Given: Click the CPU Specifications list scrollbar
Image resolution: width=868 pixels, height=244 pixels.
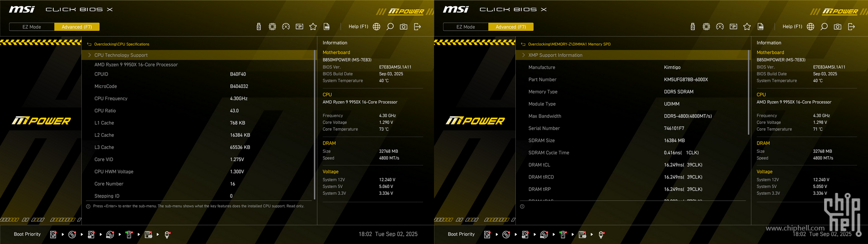Looking at the screenshot, I should [315, 125].
